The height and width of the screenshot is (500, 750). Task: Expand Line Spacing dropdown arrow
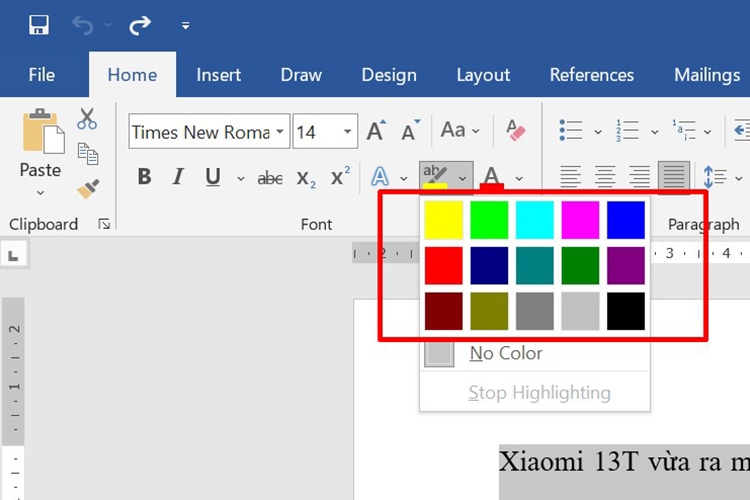(x=739, y=178)
